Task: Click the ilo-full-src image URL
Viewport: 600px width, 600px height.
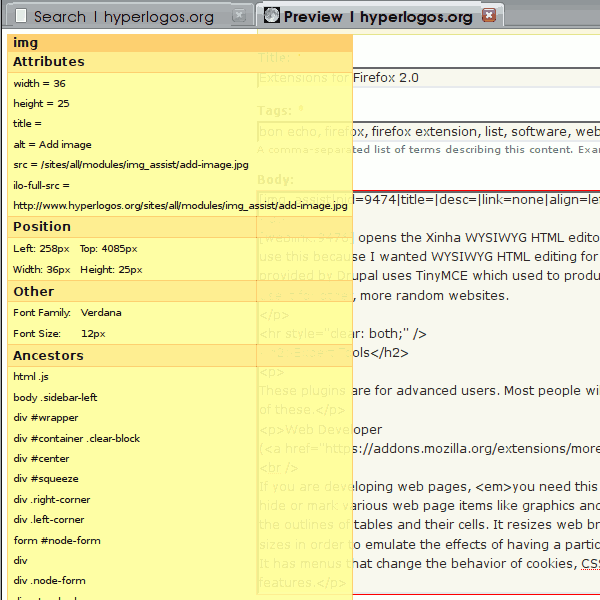Action: (x=180, y=206)
